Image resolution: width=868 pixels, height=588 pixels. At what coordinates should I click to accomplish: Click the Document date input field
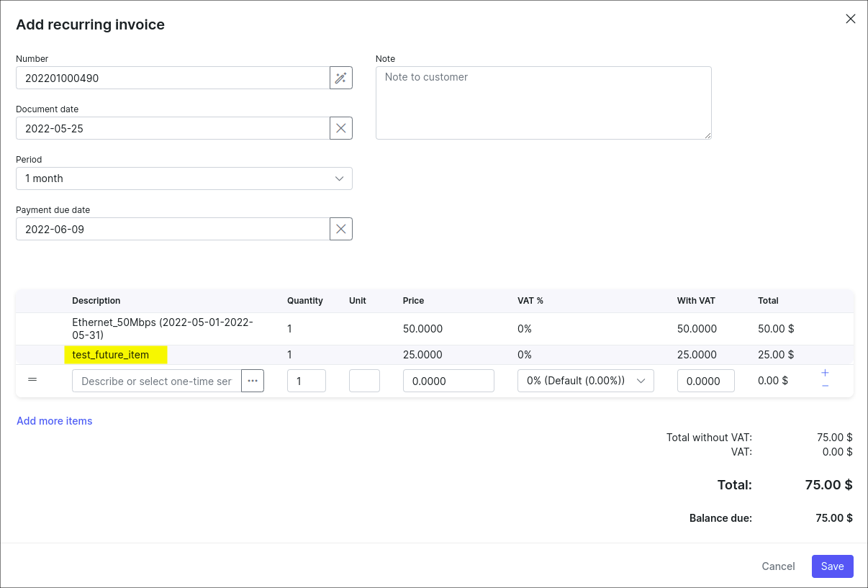click(173, 128)
